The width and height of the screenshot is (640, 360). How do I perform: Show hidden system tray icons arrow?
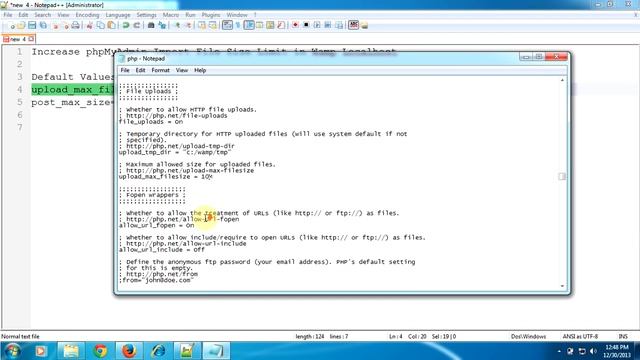point(559,351)
